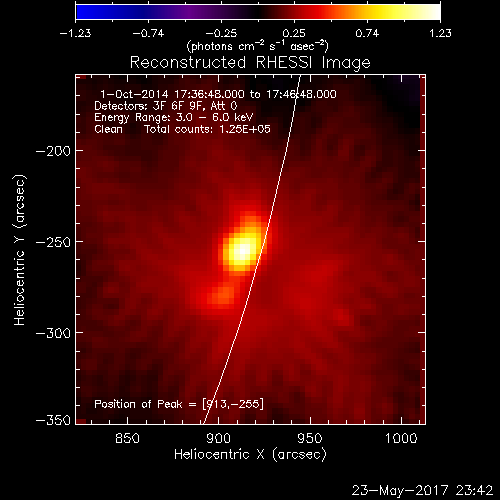Click the color bar units label in photons
The image size is (500, 500).
tap(257, 46)
